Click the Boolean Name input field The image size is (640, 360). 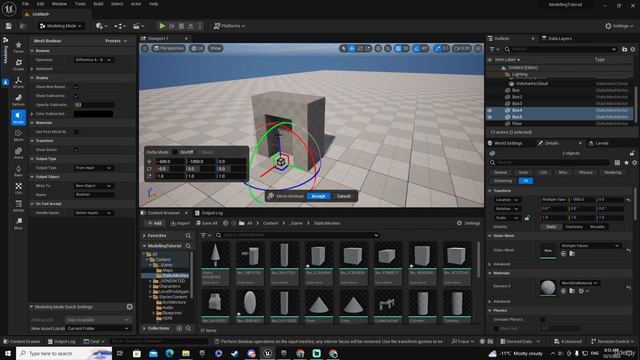pyautogui.click(x=93, y=195)
